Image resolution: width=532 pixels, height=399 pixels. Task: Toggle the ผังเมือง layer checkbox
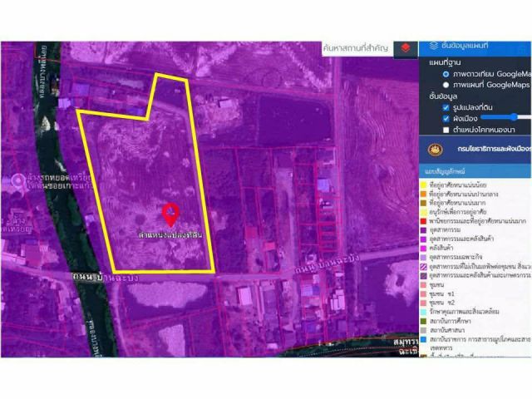(x=446, y=118)
